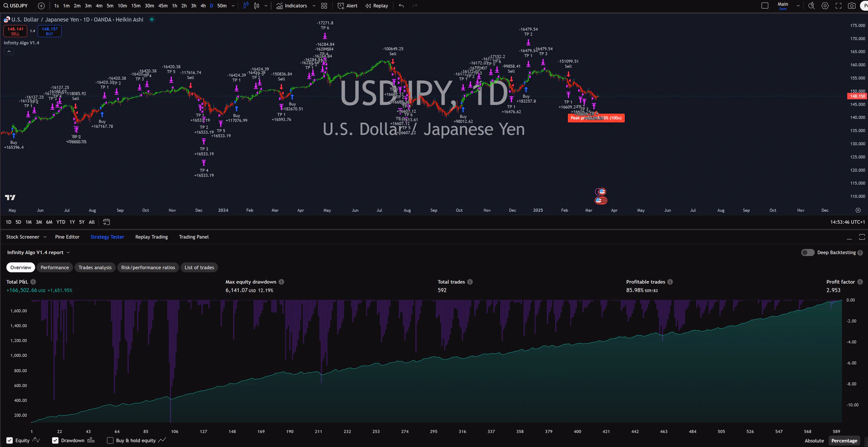Create a new Alert
The height and width of the screenshot is (447, 868).
click(x=347, y=6)
